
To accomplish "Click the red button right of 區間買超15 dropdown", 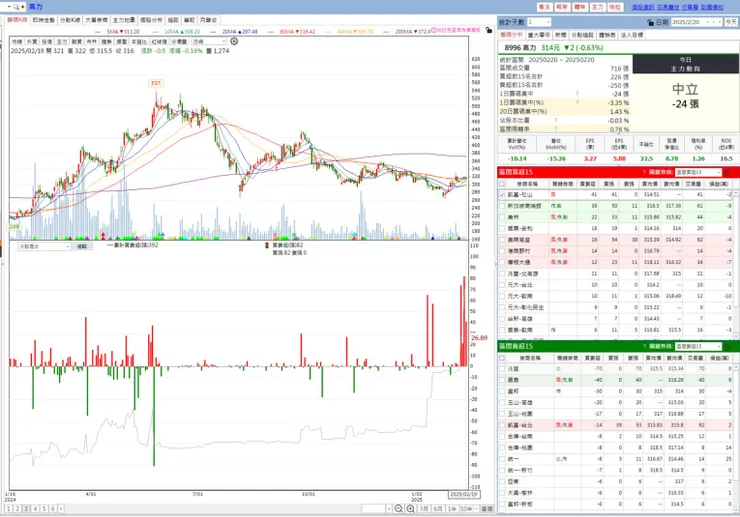I will 727,172.
